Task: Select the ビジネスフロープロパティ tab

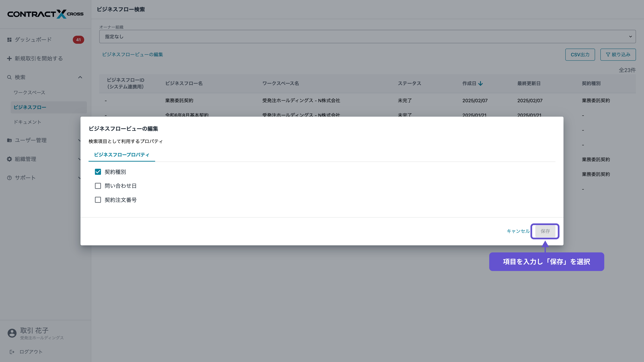Action: (x=121, y=155)
